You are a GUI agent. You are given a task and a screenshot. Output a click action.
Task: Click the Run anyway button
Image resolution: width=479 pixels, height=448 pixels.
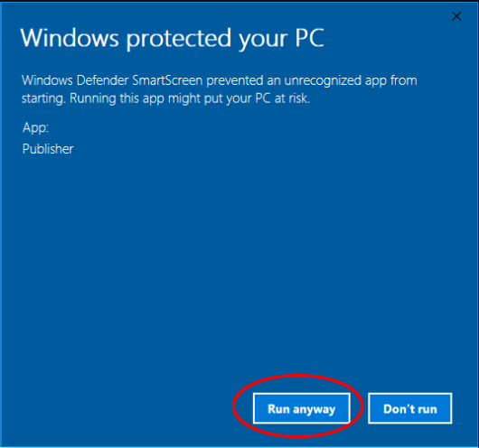point(302,408)
